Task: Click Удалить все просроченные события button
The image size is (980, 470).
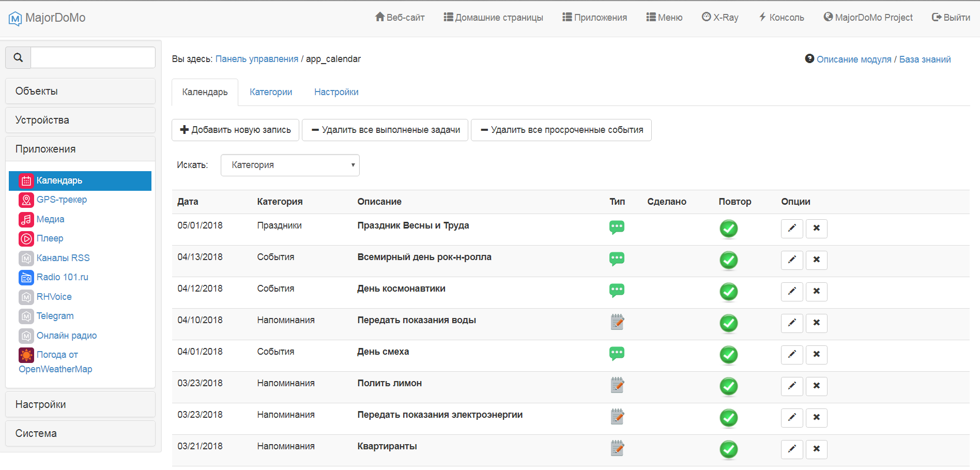Action: pos(561,130)
